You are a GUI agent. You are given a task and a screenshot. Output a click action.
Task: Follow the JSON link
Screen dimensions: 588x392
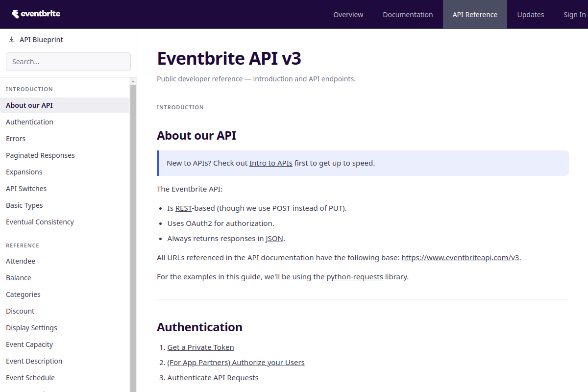click(x=274, y=239)
